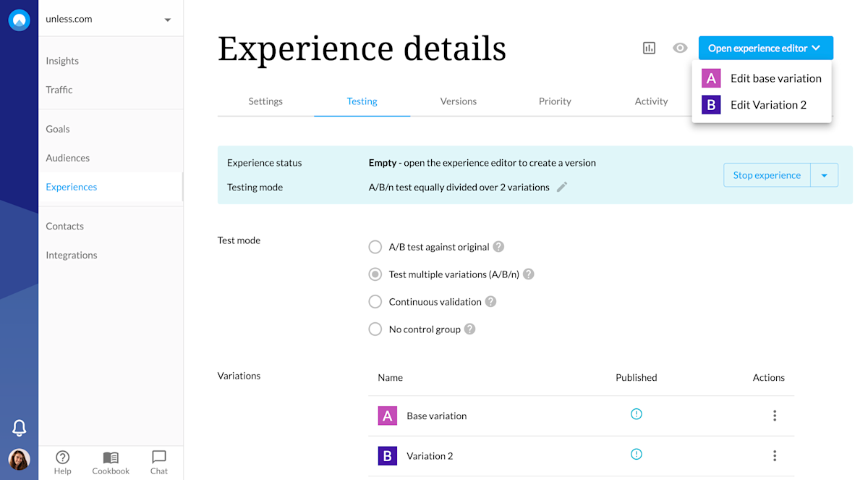Open the statistics chart icon
The height and width of the screenshot is (480, 868).
pos(649,48)
